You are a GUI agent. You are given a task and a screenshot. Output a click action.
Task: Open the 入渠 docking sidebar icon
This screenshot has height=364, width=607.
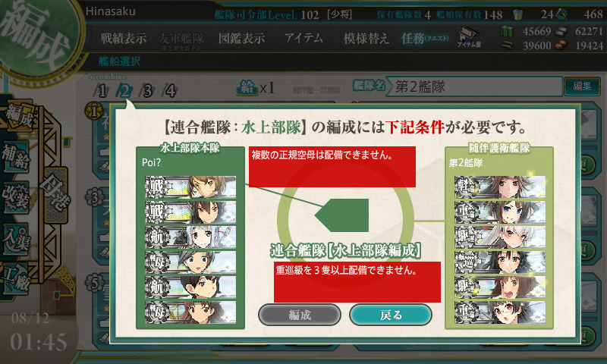(x=16, y=239)
